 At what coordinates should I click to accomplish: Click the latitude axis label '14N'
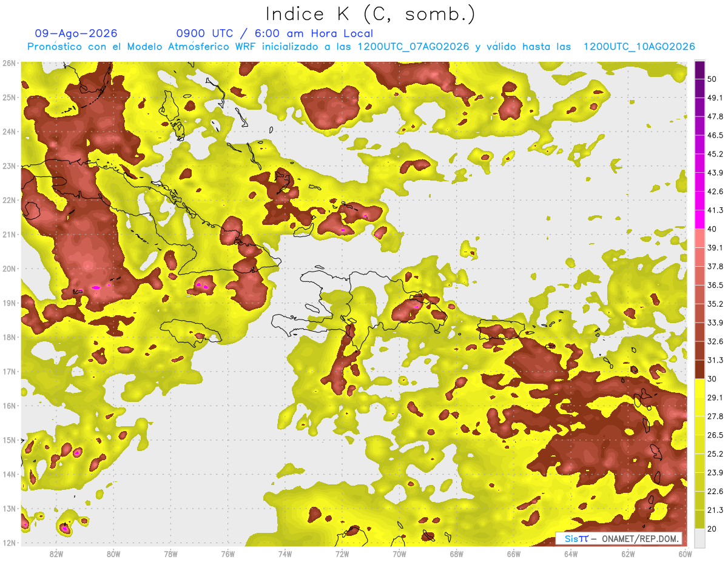[x=10, y=474]
